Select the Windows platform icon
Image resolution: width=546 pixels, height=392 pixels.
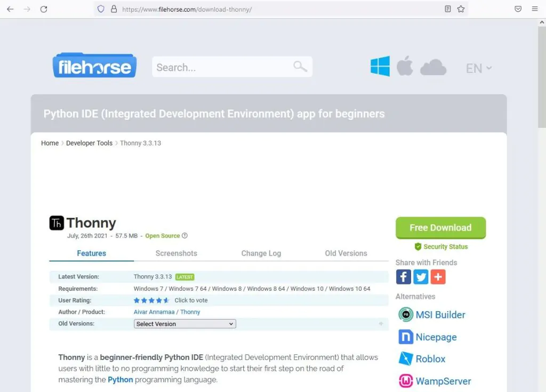[380, 66]
